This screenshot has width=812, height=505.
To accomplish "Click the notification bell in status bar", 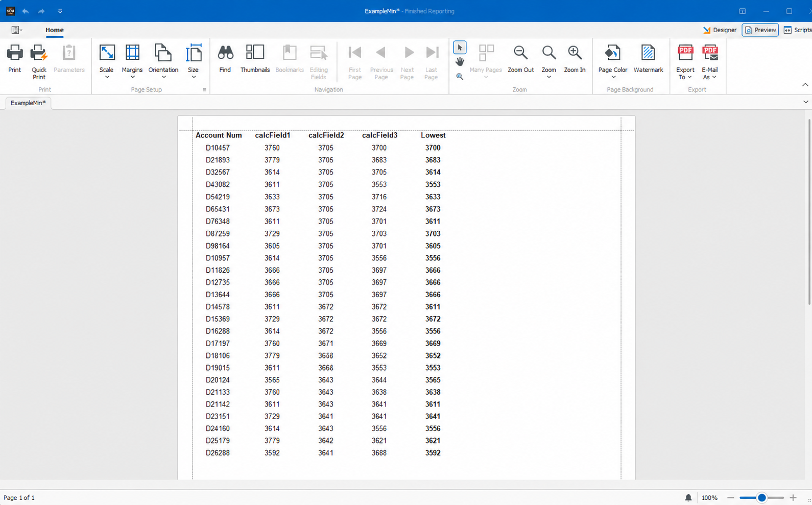I will [688, 498].
